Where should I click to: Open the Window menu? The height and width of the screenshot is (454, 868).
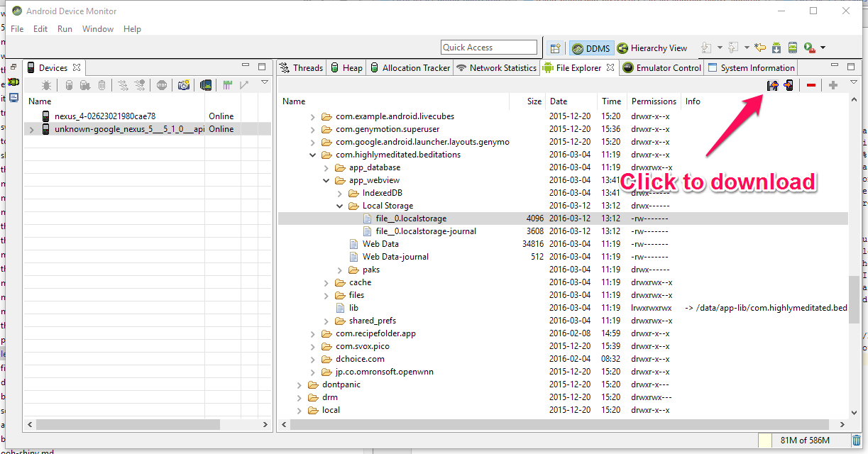[97, 29]
